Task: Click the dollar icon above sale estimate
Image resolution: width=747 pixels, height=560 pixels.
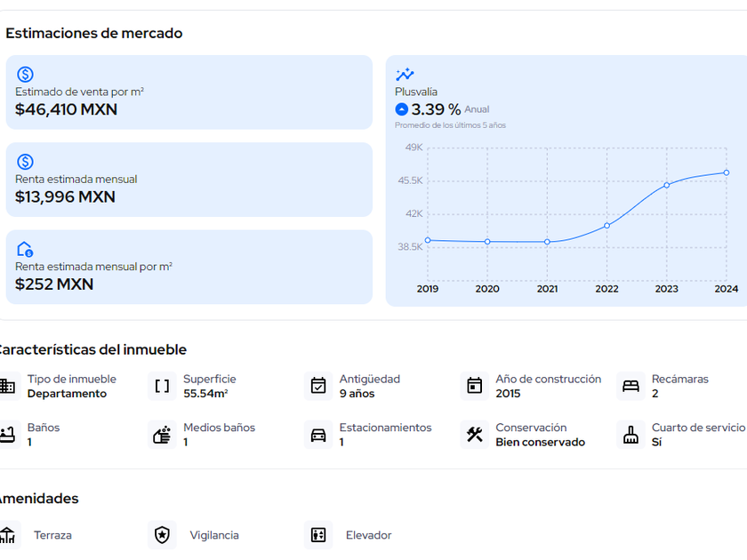Action: pyautogui.click(x=25, y=75)
